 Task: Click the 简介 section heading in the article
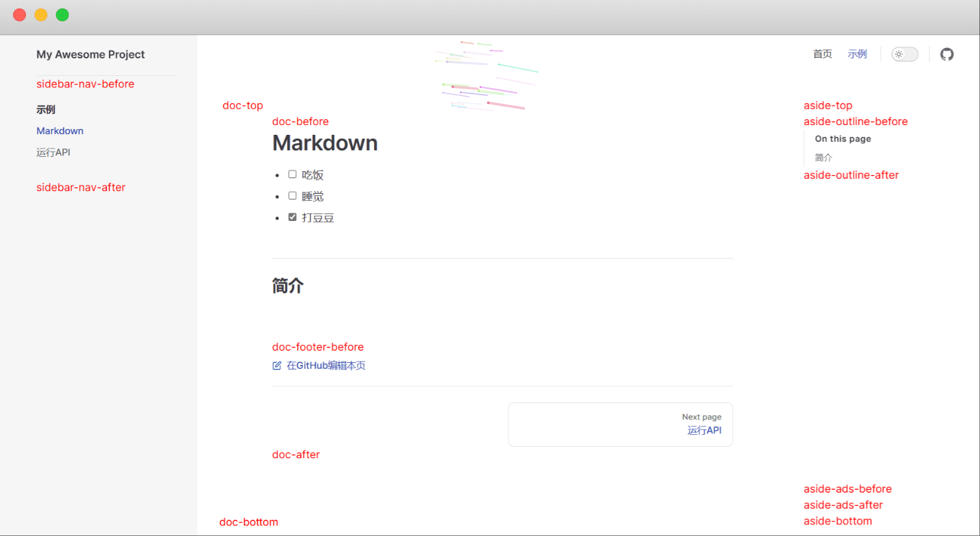click(288, 286)
